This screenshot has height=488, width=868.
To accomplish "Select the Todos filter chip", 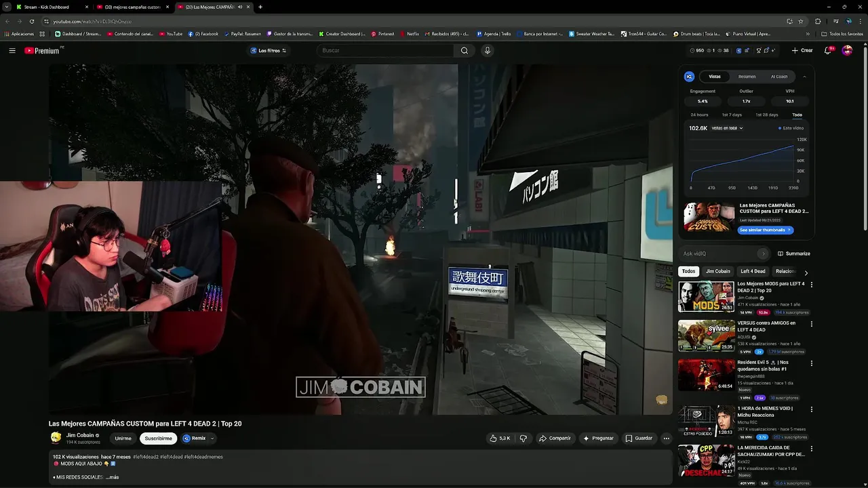I will 688,271.
